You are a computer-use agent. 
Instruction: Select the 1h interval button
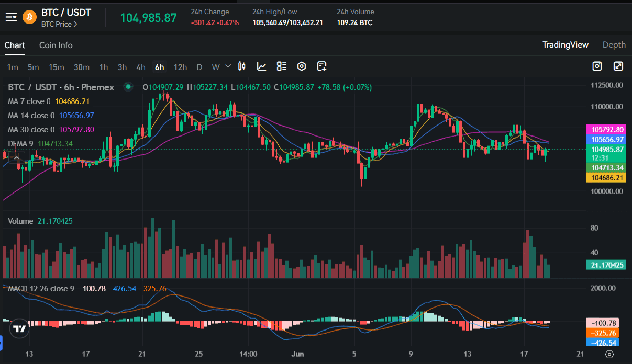[103, 67]
